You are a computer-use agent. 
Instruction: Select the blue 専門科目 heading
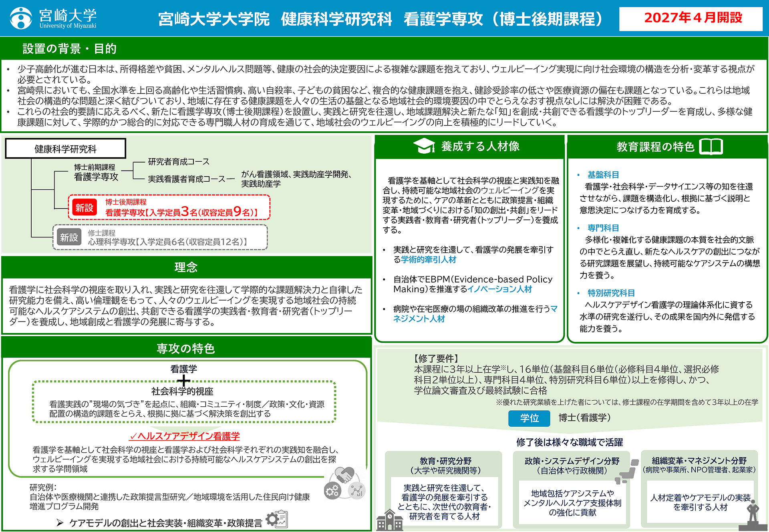click(x=603, y=228)
